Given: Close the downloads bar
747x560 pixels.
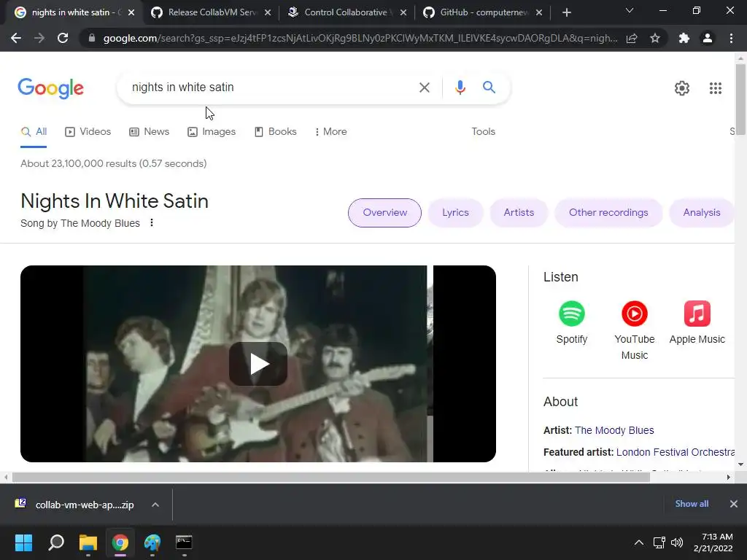Looking at the screenshot, I should click(734, 504).
